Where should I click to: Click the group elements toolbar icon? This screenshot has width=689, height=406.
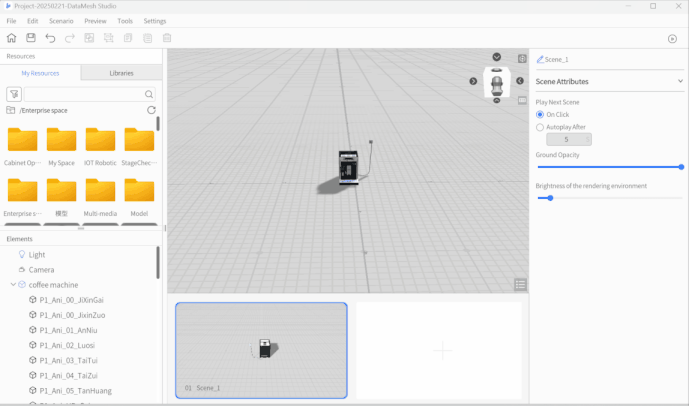(x=89, y=38)
